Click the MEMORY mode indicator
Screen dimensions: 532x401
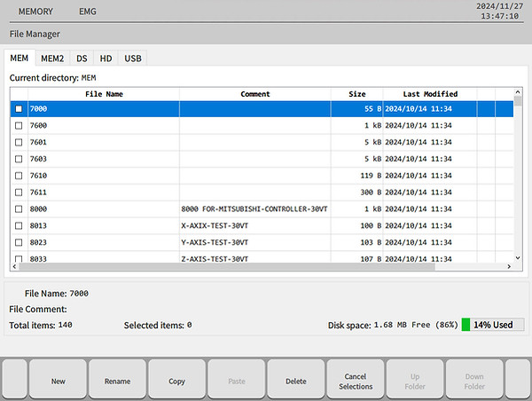pyautogui.click(x=35, y=12)
